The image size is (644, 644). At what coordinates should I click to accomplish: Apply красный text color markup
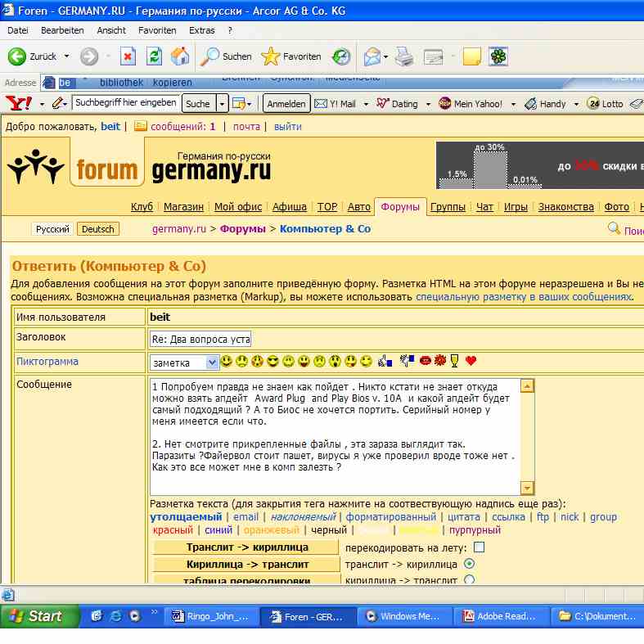[173, 529]
